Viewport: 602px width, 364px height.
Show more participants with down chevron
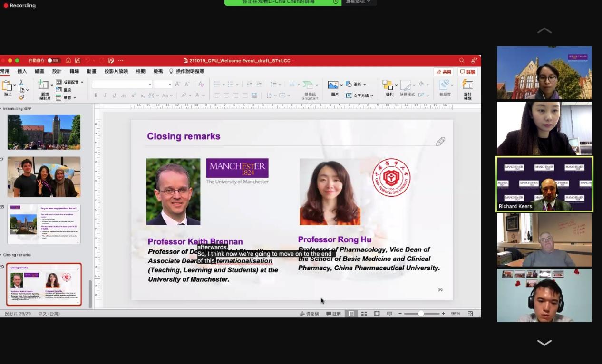544,343
